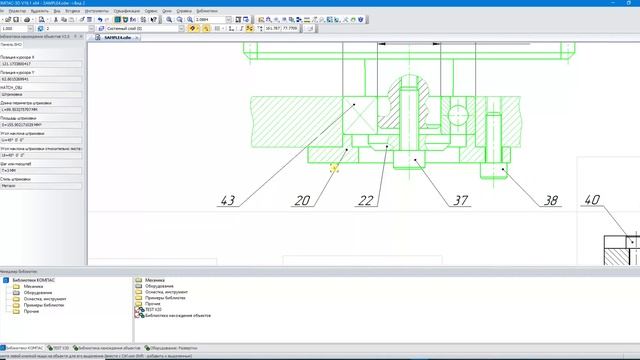Click the Paste icon
640x360 pixels.
click(x=71, y=20)
